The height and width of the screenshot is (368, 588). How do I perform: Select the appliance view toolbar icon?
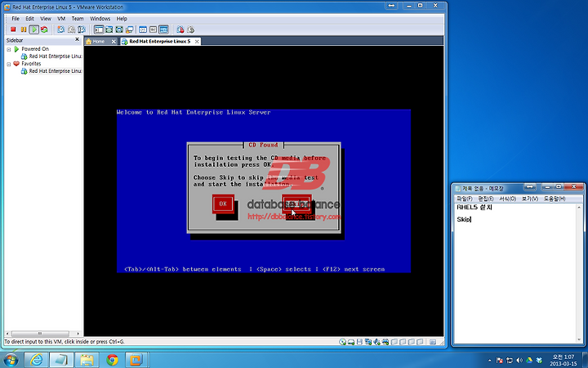coord(153,29)
